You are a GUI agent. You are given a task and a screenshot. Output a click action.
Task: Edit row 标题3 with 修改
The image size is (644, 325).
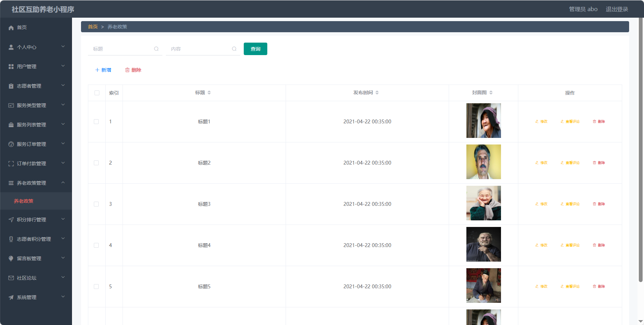[x=541, y=204]
